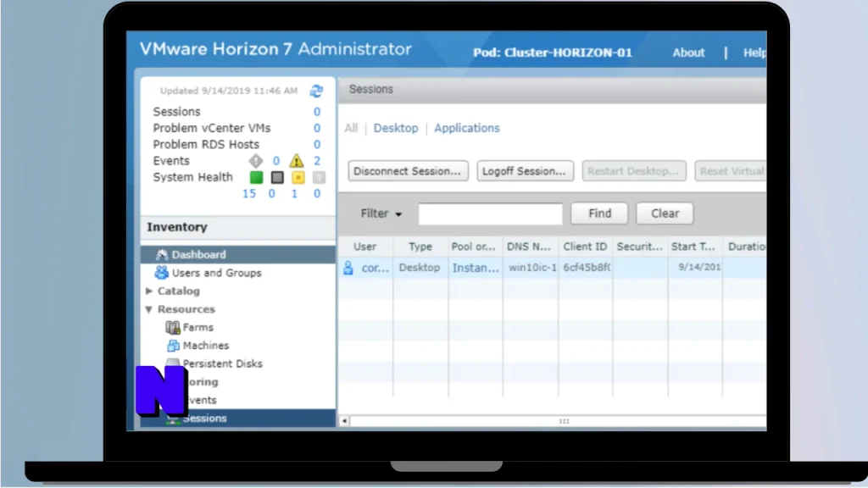
Task: Open the Filter dropdown
Action: click(381, 213)
